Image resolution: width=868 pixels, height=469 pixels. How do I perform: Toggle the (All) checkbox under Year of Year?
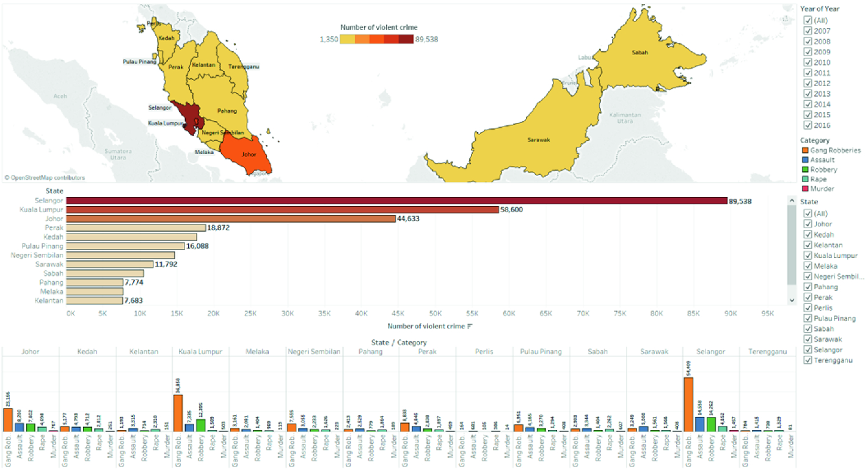(808, 21)
